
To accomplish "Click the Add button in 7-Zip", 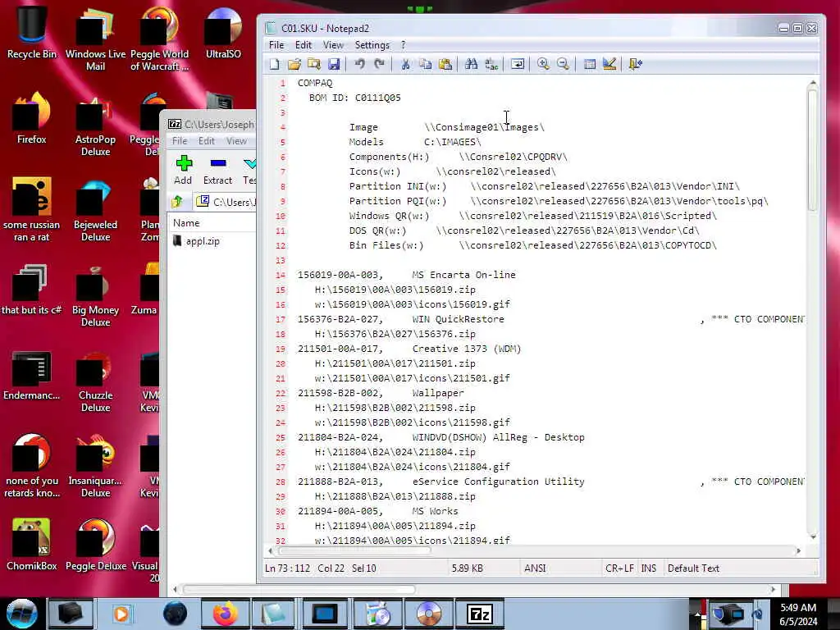I will click(x=183, y=171).
